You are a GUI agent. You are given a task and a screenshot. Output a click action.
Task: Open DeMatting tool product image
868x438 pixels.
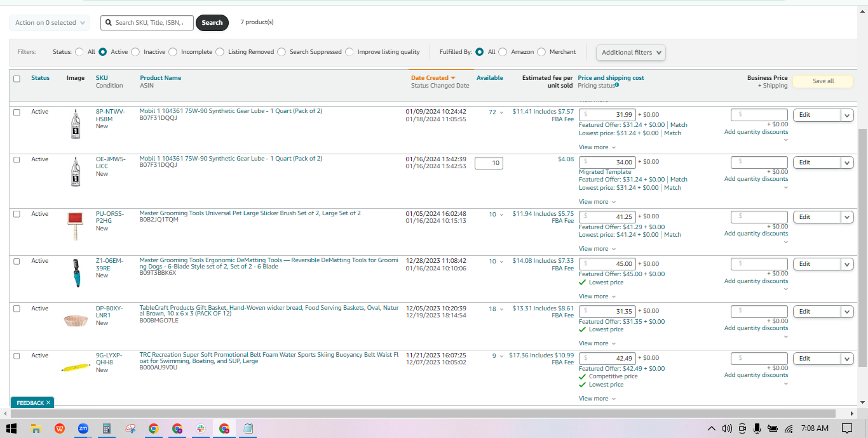click(x=76, y=273)
